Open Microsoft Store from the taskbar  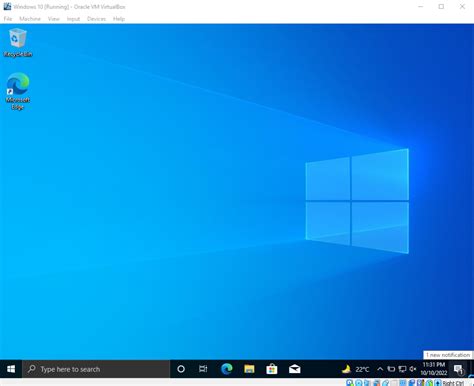click(272, 369)
